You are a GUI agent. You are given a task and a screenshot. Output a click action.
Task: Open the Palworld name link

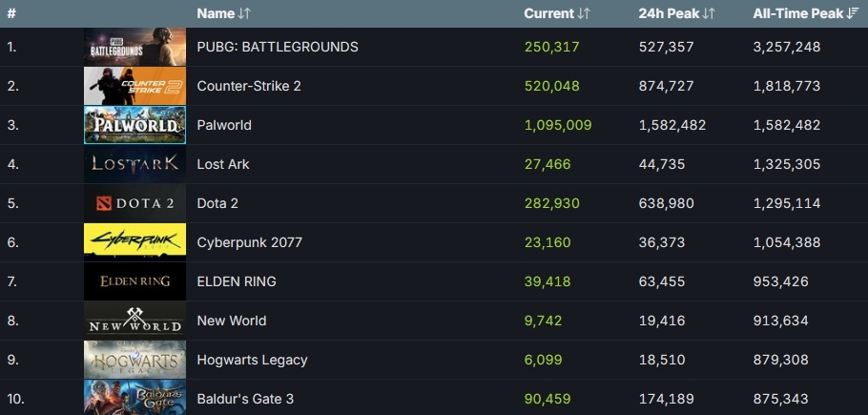pos(224,125)
